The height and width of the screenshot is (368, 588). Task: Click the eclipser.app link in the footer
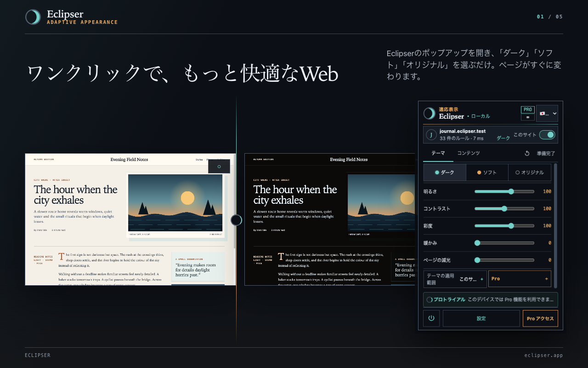544,355
